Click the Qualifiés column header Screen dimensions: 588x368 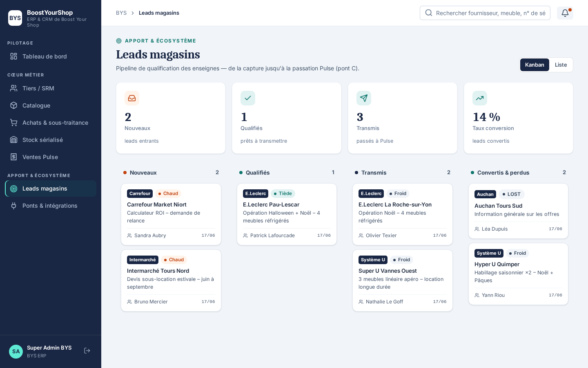(x=287, y=173)
